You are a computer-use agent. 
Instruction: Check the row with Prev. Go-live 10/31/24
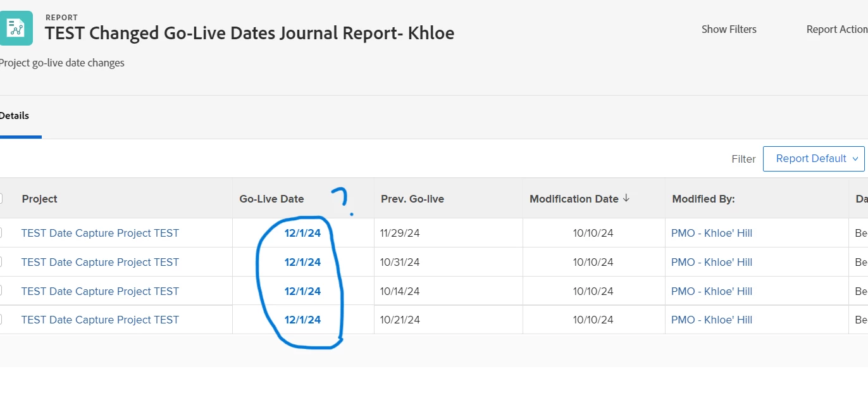[x=1, y=262]
